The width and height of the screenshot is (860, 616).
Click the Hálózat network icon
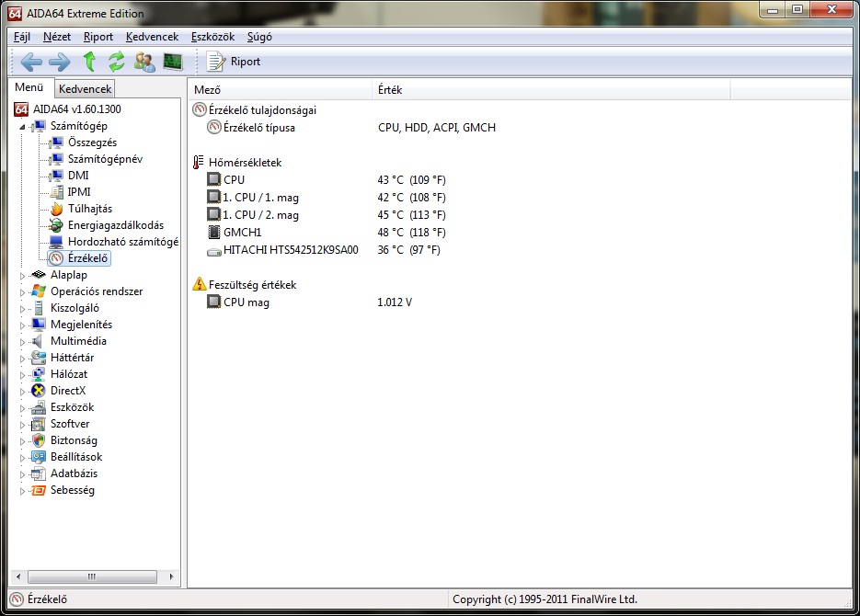tap(39, 374)
